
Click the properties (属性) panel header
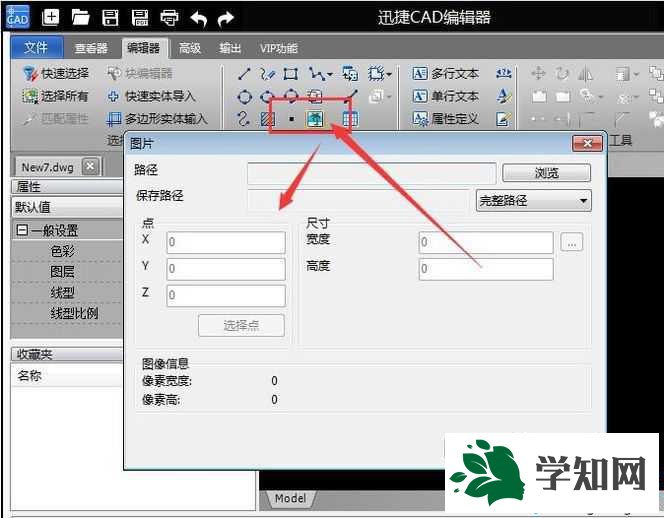tap(67, 186)
